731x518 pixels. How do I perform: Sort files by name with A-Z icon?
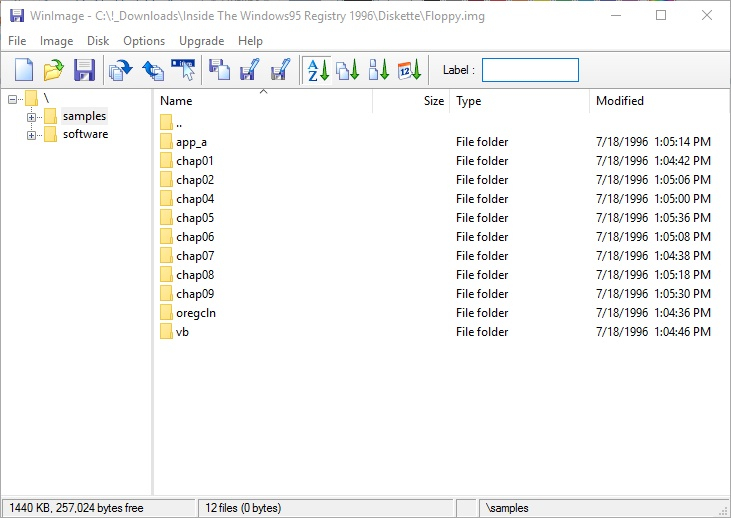pyautogui.click(x=317, y=70)
